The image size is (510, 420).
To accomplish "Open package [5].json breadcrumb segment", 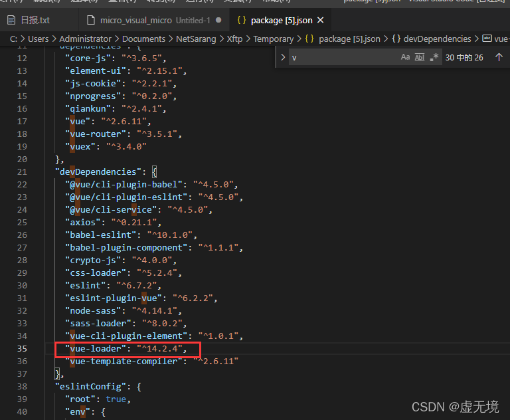I will (x=349, y=39).
